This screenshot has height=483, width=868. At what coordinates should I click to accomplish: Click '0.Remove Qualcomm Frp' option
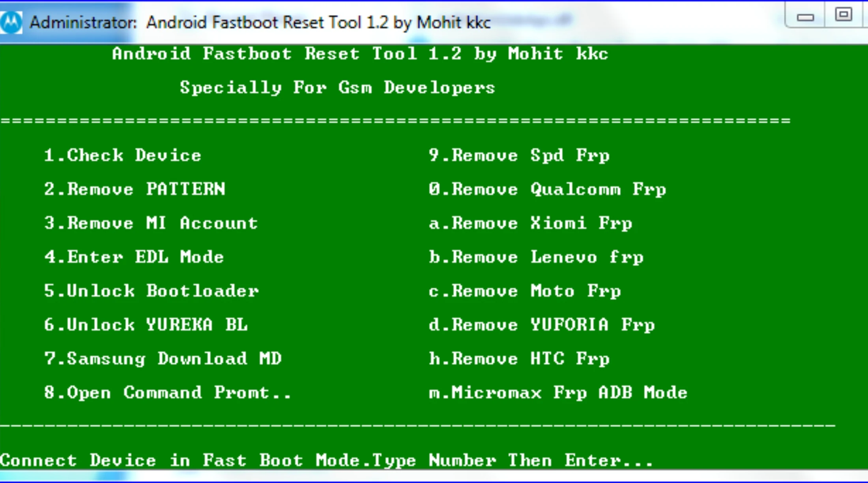(x=547, y=189)
